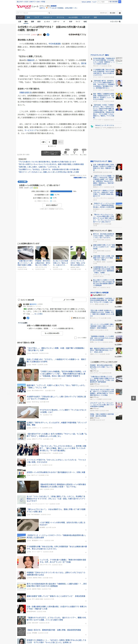This screenshot has width=138, height=644.
Task: Share the expert comment on X
Action: (24, 318)
